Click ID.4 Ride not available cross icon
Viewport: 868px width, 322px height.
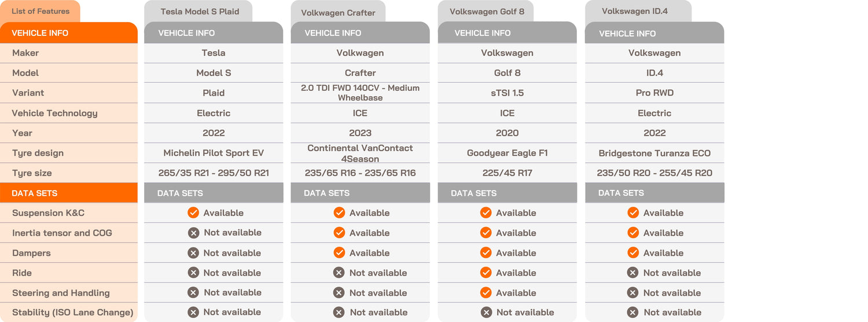[633, 273]
